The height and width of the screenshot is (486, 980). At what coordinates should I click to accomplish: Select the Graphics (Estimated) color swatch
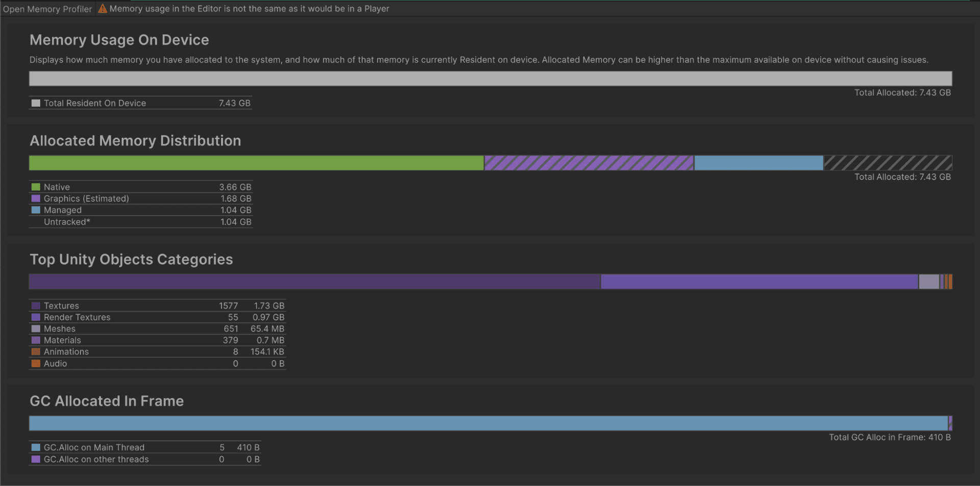35,198
